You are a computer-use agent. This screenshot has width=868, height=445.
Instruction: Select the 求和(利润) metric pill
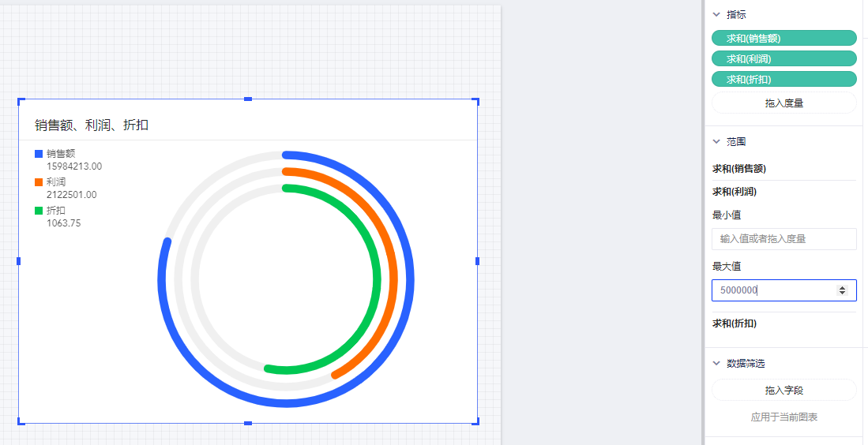point(783,58)
